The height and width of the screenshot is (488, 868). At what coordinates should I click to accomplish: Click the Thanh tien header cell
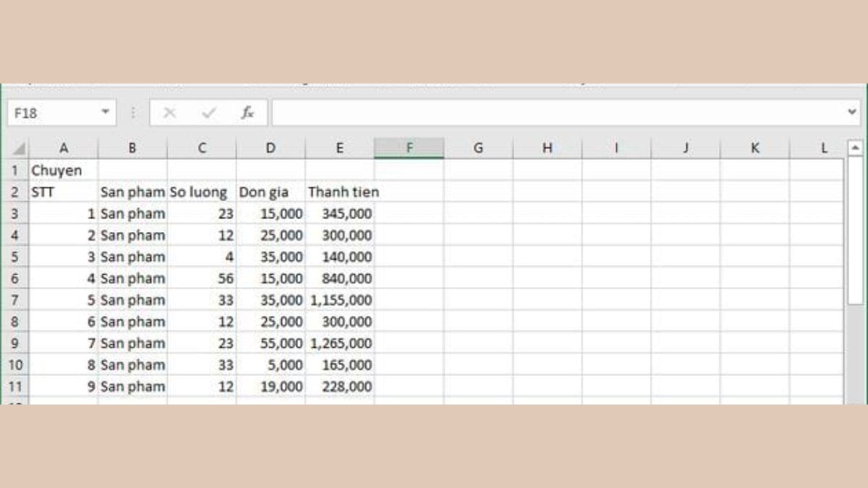340,192
